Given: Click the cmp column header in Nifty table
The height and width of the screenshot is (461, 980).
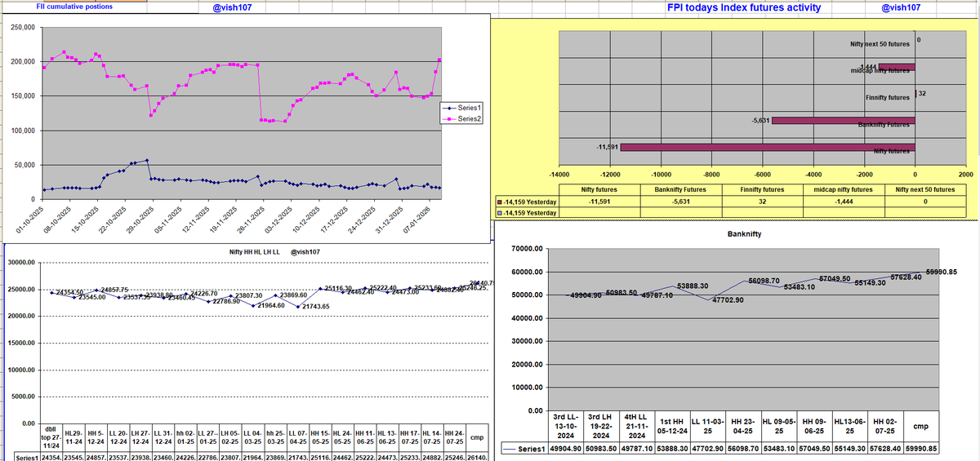Looking at the screenshot, I should pyautogui.click(x=476, y=439).
